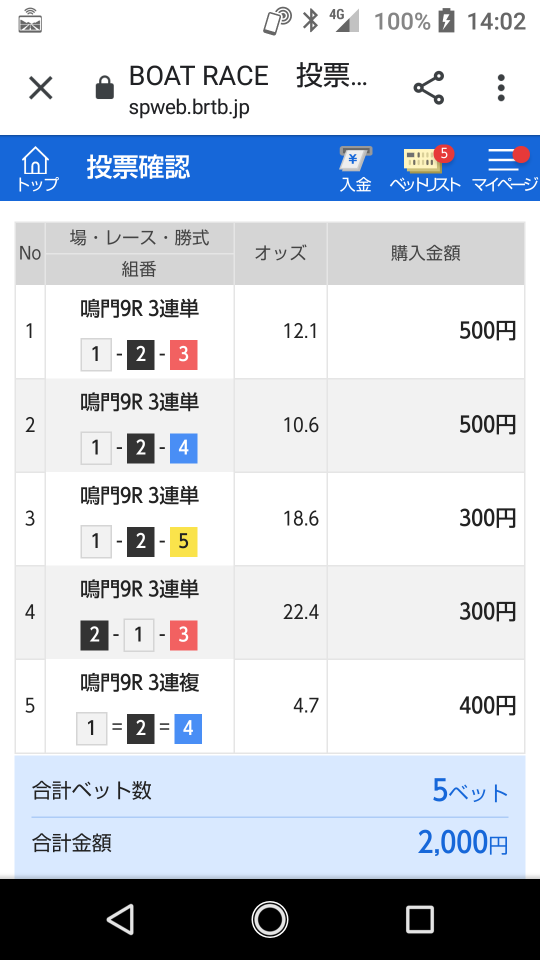
Task: Tap the 購入金額 column header
Action: pos(426,253)
